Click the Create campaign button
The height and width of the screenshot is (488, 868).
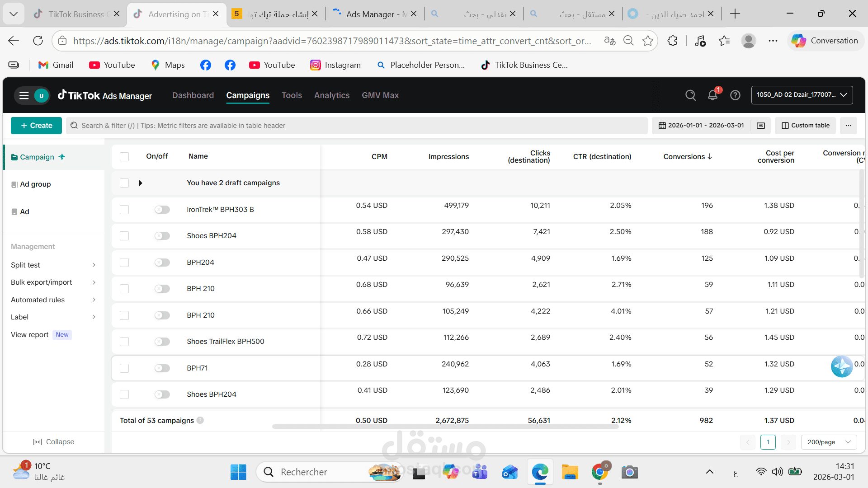tap(36, 126)
